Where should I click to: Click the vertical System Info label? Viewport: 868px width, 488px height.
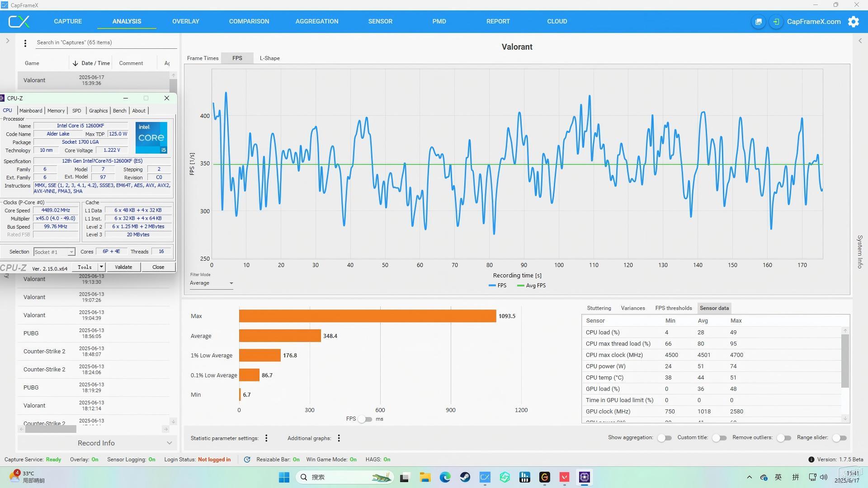click(x=860, y=252)
